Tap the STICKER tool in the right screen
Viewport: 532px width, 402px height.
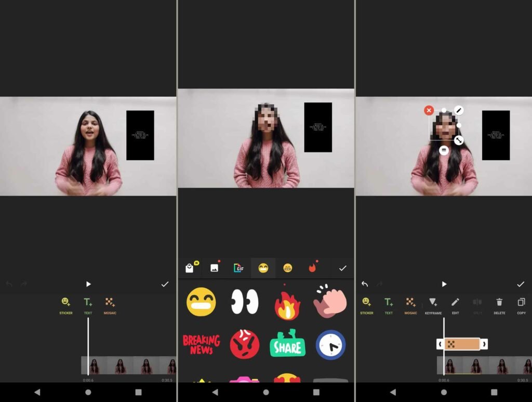366,306
